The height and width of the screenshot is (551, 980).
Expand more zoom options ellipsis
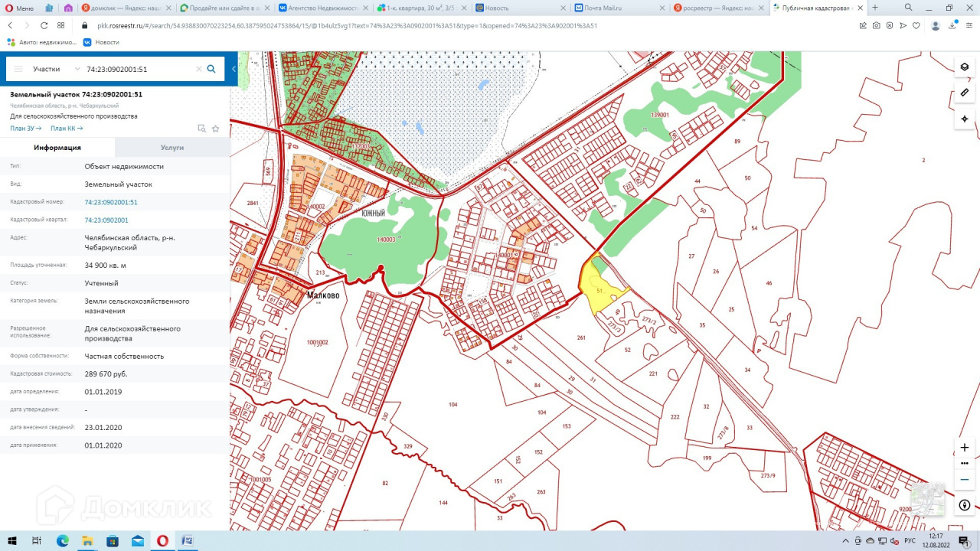(x=964, y=463)
